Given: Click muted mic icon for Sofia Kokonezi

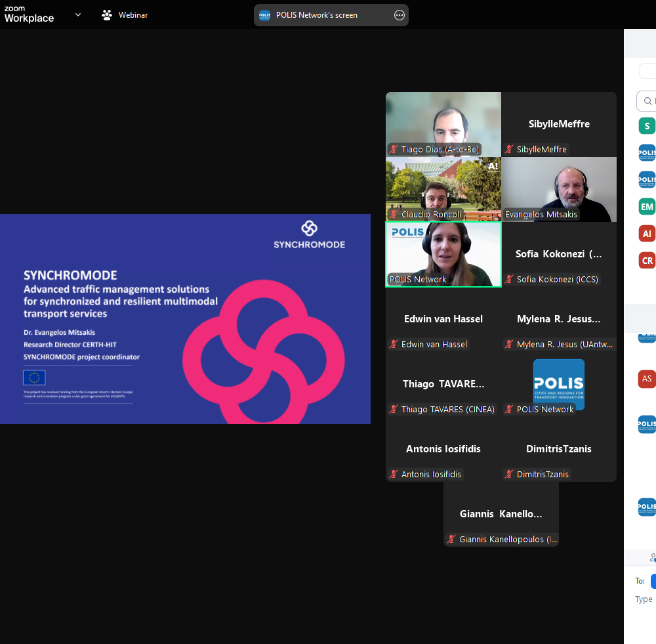Looking at the screenshot, I should coord(509,279).
